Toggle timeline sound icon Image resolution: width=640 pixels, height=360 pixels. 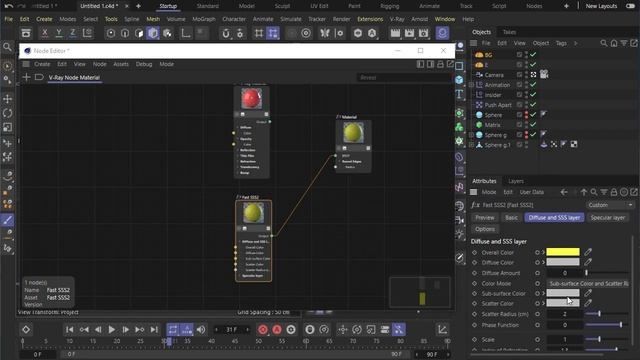pos(201,329)
